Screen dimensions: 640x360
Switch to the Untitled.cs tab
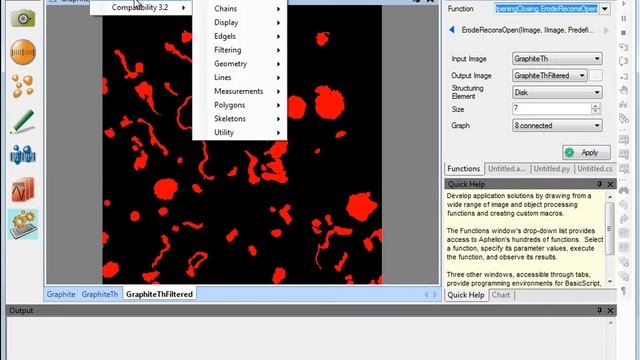click(x=595, y=169)
